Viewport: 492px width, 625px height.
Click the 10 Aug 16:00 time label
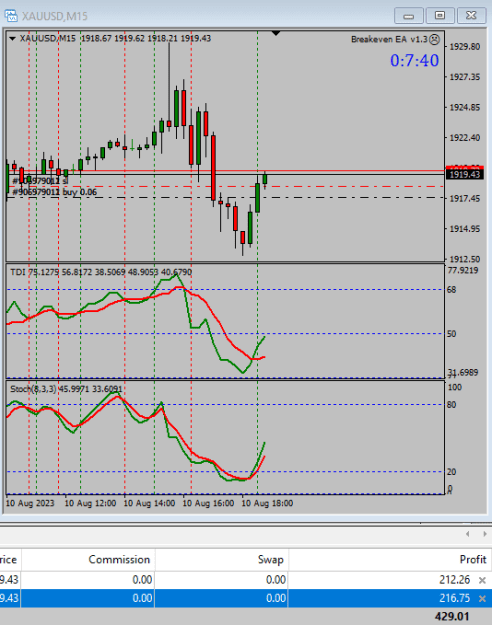point(208,503)
